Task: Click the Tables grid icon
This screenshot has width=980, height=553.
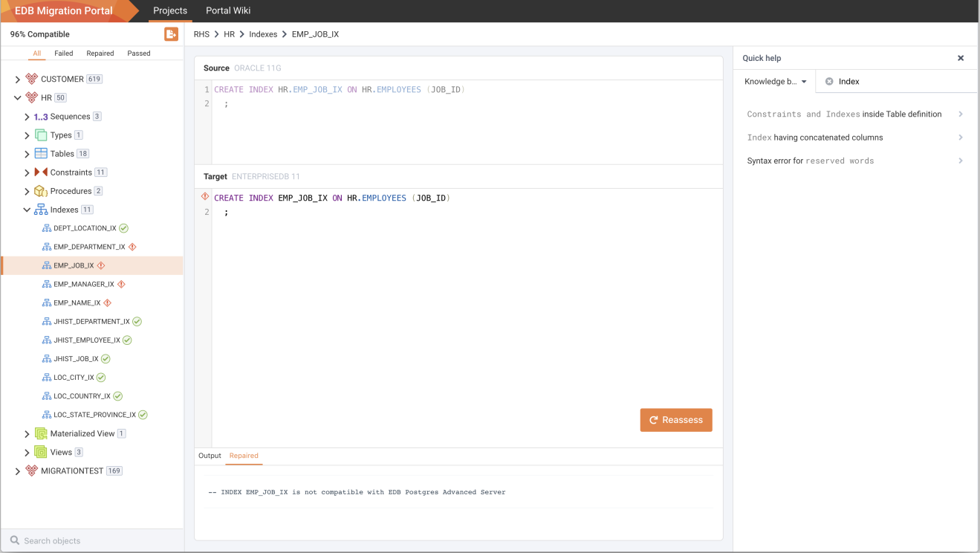Action: point(41,154)
